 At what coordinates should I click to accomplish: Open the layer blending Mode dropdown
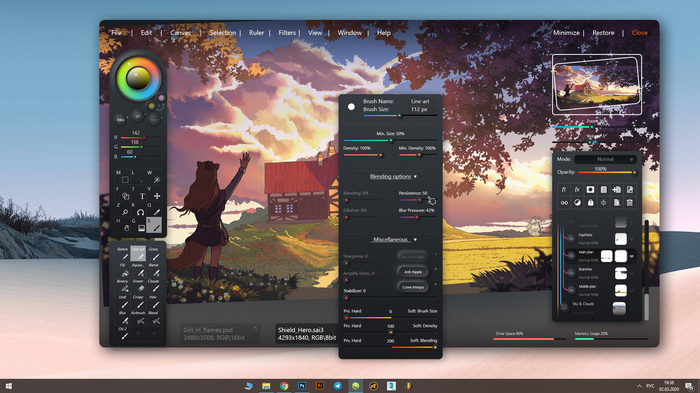tap(605, 159)
